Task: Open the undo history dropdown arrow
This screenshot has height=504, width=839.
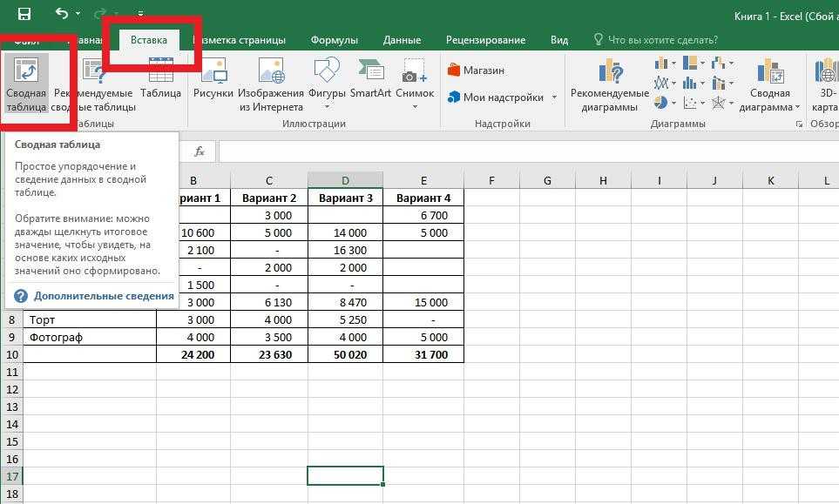Action: point(78,13)
